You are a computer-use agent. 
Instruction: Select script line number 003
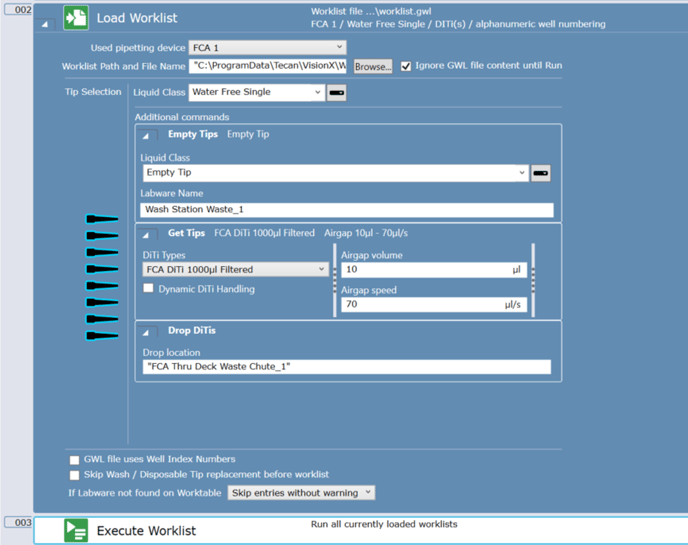point(18,522)
